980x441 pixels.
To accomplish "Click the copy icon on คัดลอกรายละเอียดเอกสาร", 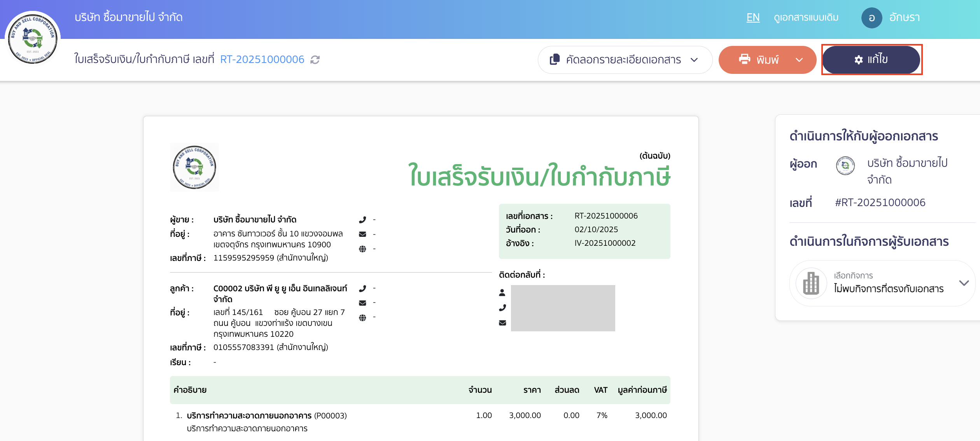I will point(554,59).
